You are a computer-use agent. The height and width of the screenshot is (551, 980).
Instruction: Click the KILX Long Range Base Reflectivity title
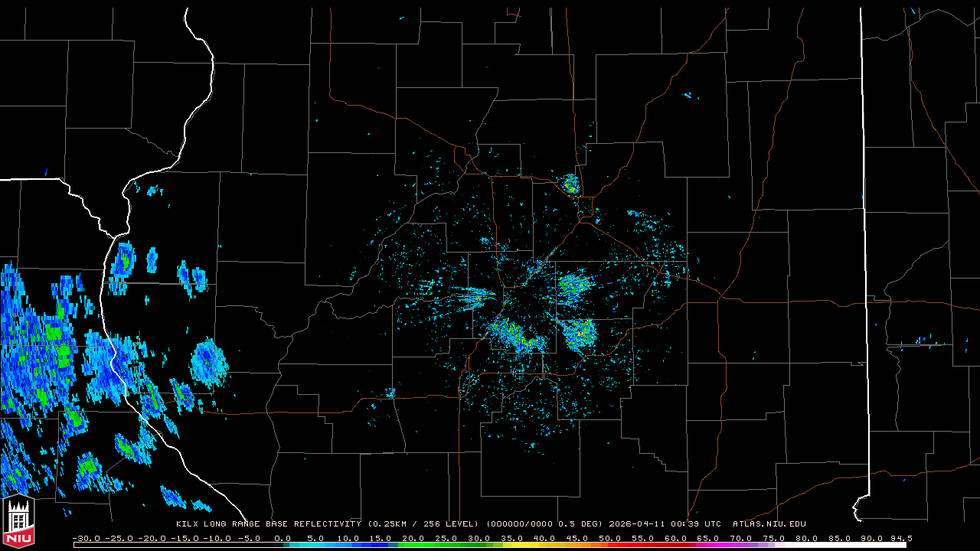point(268,524)
